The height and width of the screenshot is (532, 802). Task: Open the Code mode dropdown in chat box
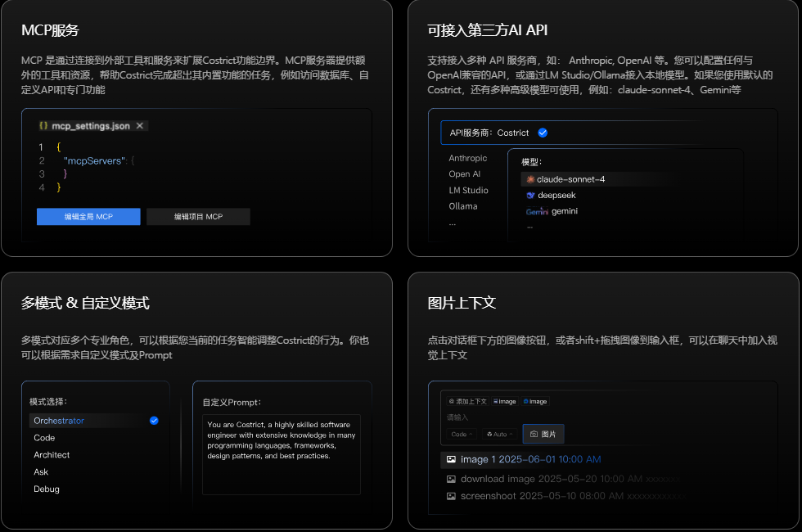tap(462, 435)
